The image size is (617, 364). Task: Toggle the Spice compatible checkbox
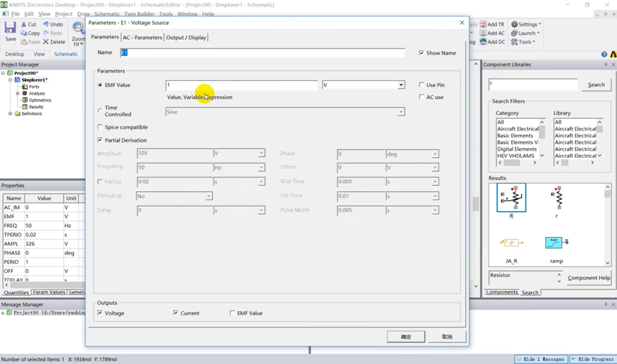click(x=100, y=127)
